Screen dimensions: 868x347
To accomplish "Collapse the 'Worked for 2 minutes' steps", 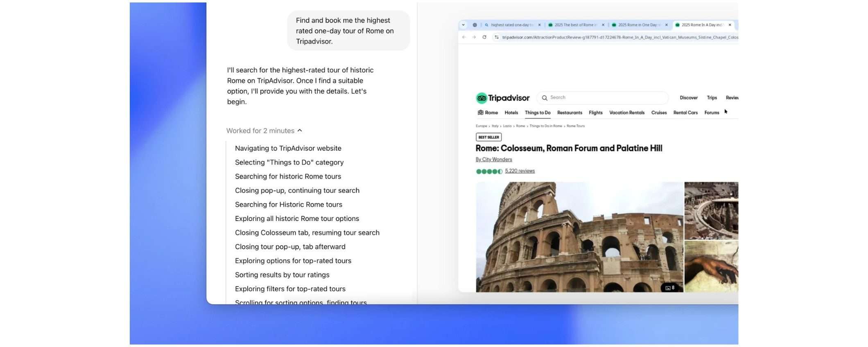I will [x=264, y=131].
